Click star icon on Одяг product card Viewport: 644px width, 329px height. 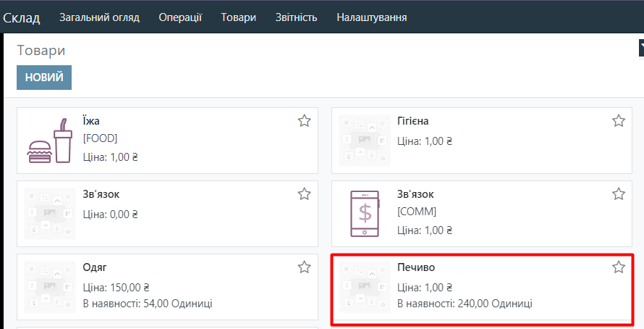coord(304,267)
